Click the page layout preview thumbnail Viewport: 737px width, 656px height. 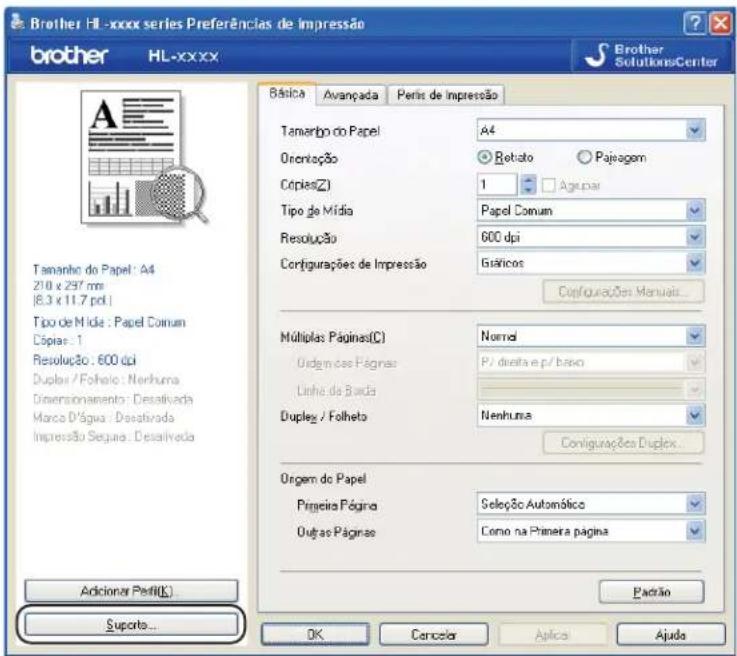tap(144, 157)
